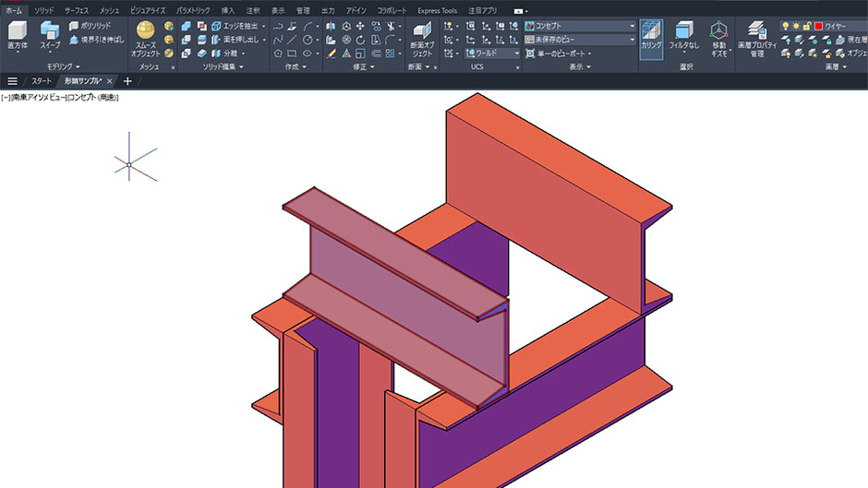Select the Mirror modify tool

(x=331, y=26)
